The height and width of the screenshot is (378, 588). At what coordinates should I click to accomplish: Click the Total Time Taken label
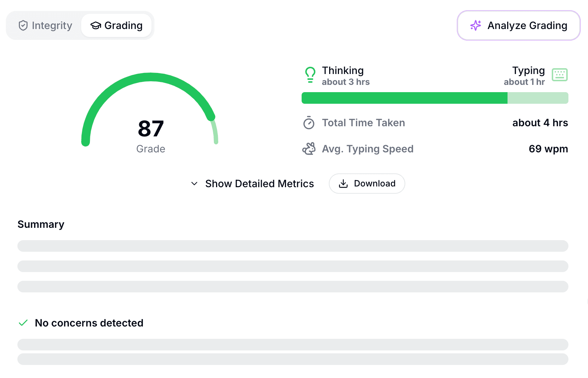click(x=364, y=123)
